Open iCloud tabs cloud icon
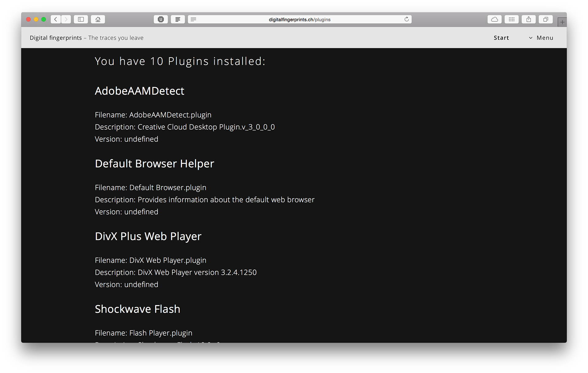Image resolution: width=588 pixels, height=373 pixels. 495,19
